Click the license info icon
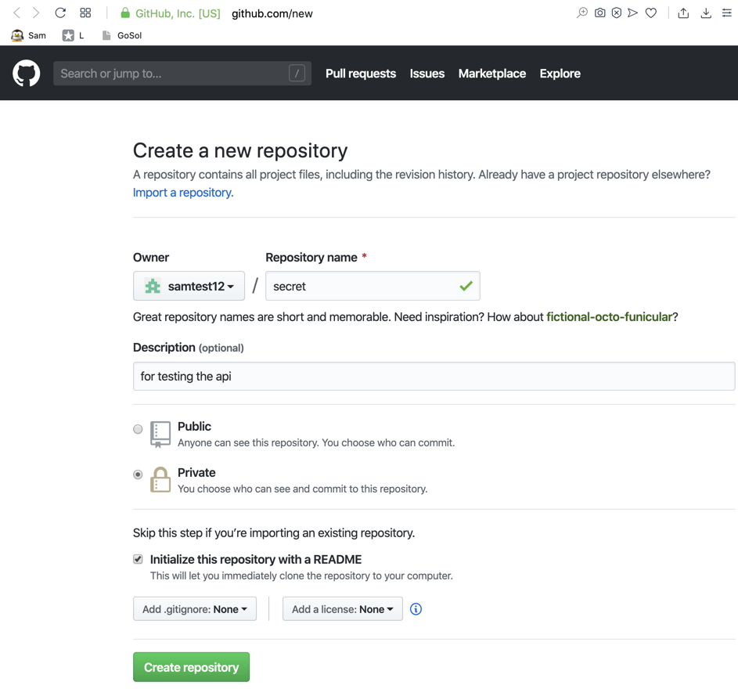 point(416,609)
